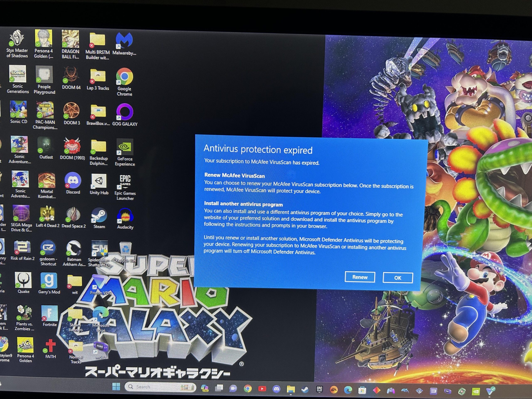
Task: Select the Dead Space 2 desktop icon
Action: (74, 217)
